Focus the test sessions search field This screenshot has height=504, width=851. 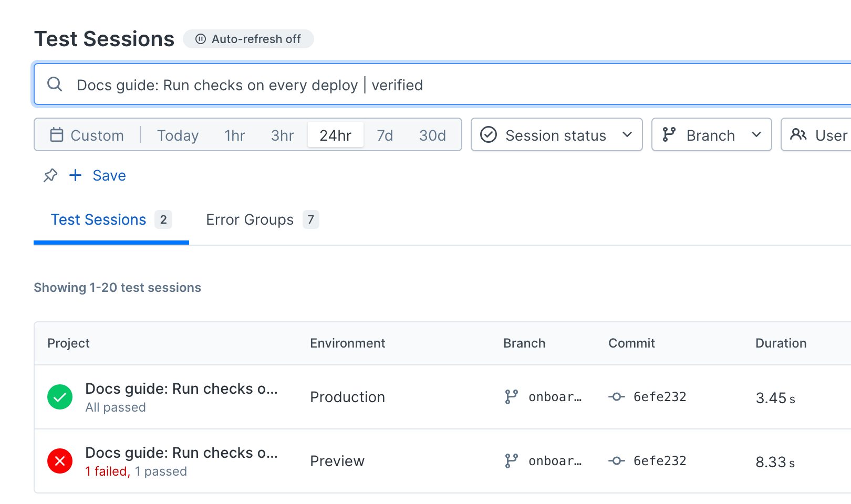point(442,85)
